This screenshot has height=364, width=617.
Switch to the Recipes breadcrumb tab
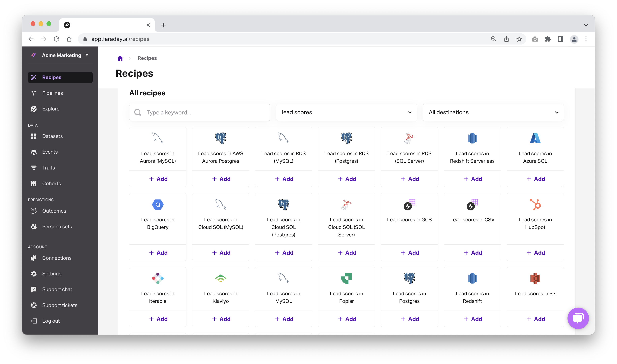click(147, 58)
